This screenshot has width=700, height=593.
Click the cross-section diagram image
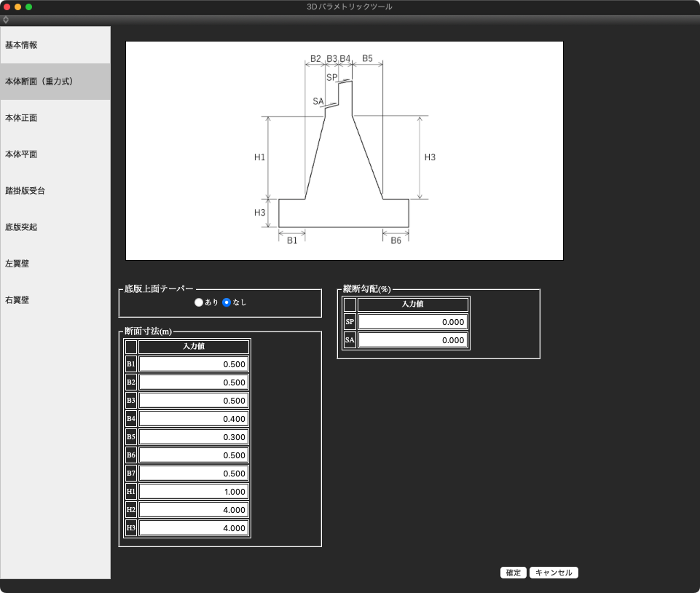(x=345, y=151)
